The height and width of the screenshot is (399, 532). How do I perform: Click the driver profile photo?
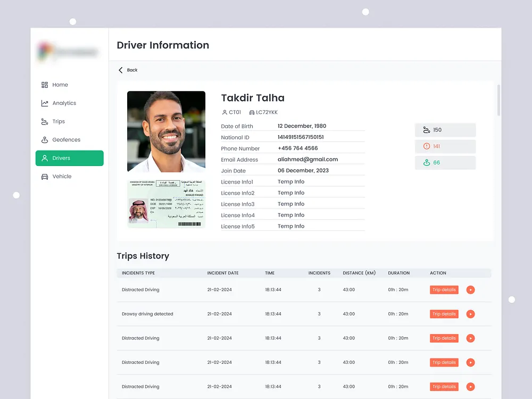click(x=166, y=131)
